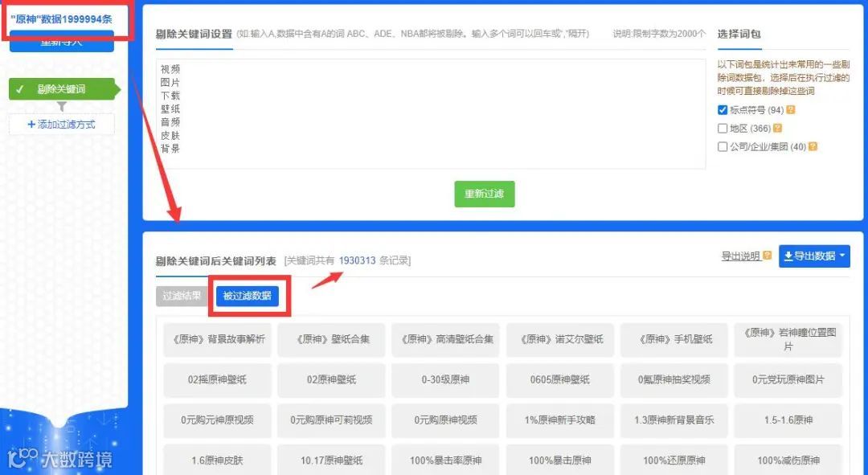This screenshot has width=868, height=475.
Task: Click the download icon on 导出数据 button
Action: coord(788,254)
